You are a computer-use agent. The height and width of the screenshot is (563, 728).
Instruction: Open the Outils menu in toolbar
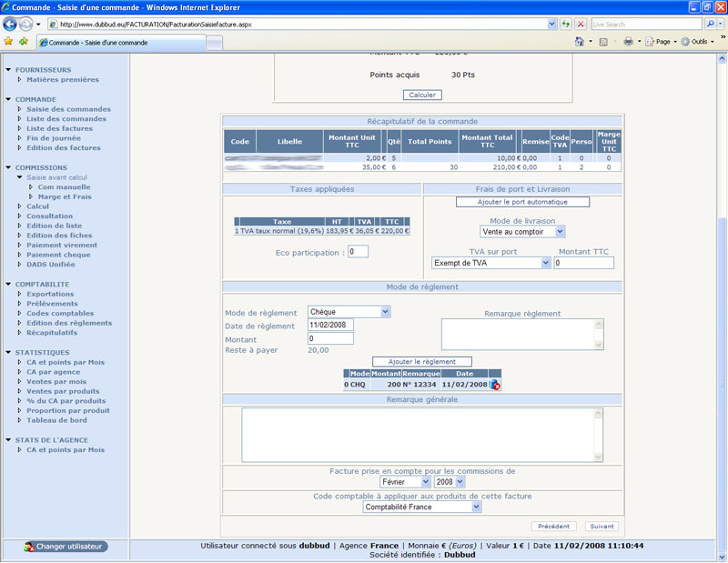click(x=699, y=42)
